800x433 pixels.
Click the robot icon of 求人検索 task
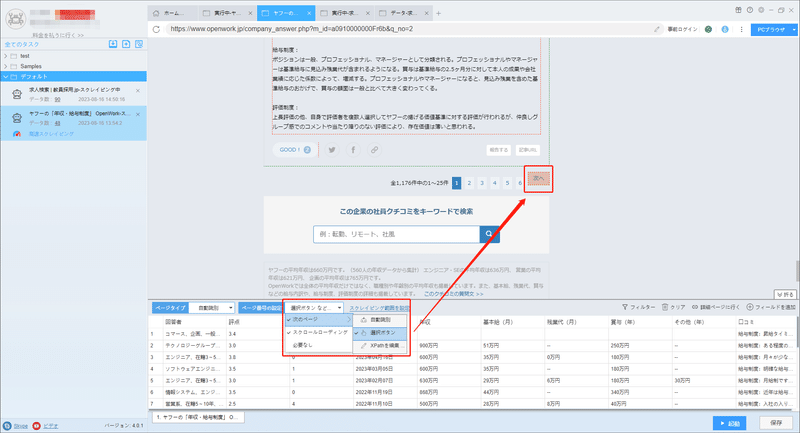click(x=17, y=94)
